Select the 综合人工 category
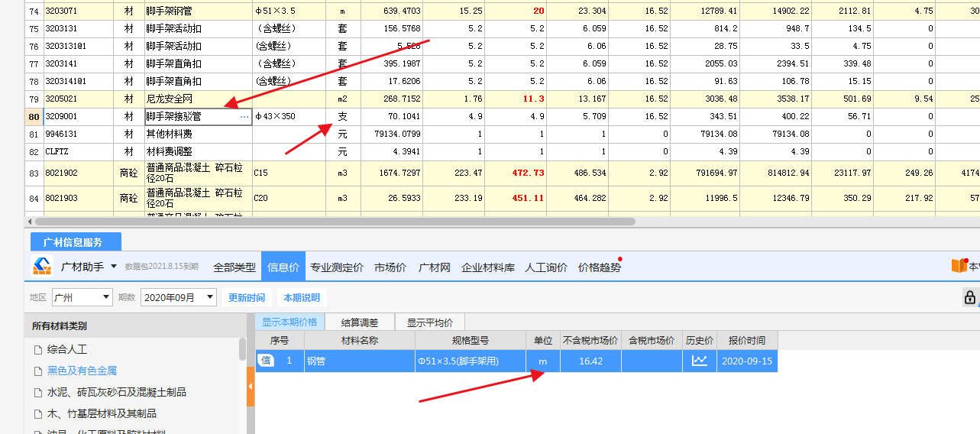 [x=67, y=349]
